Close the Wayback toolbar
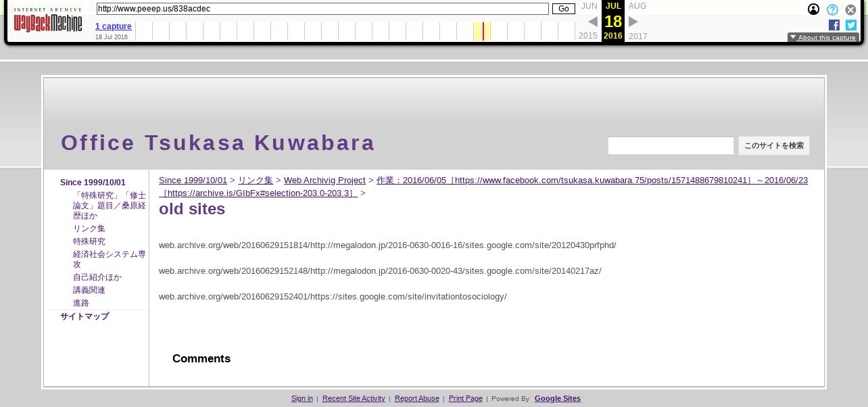868x407 pixels. tap(850, 9)
